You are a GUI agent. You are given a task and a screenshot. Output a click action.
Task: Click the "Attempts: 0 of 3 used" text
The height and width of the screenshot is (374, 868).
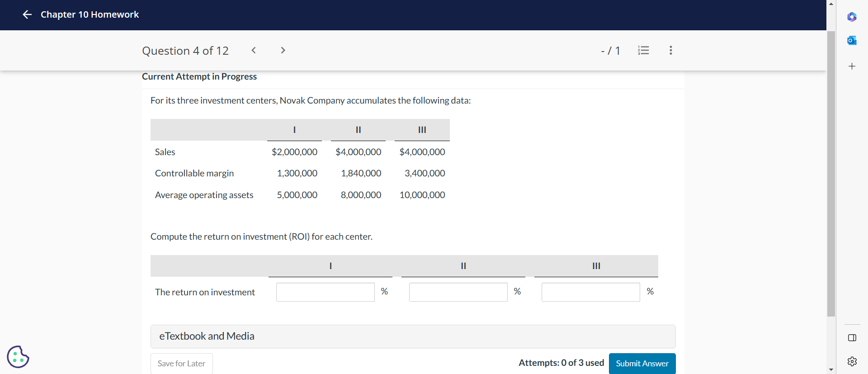(561, 363)
